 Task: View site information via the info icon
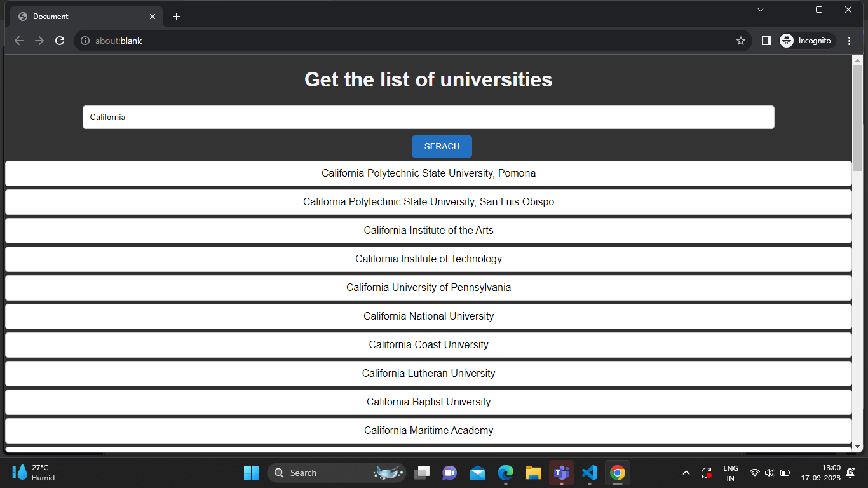coord(85,40)
